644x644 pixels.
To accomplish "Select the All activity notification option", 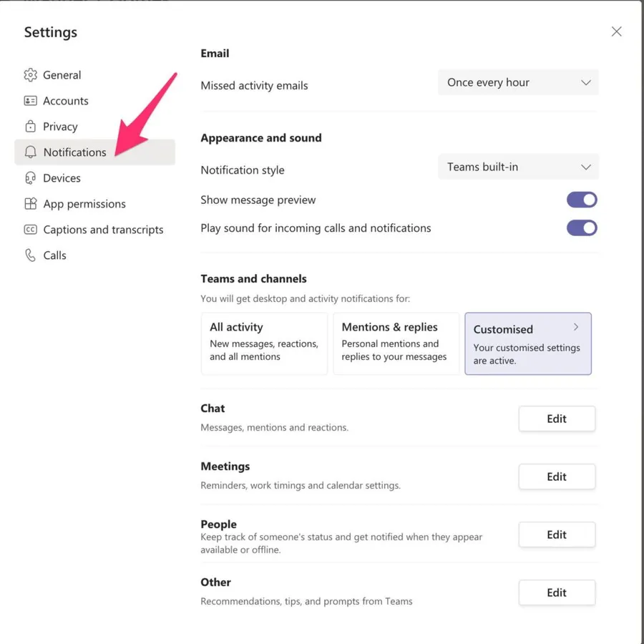I will 264,343.
